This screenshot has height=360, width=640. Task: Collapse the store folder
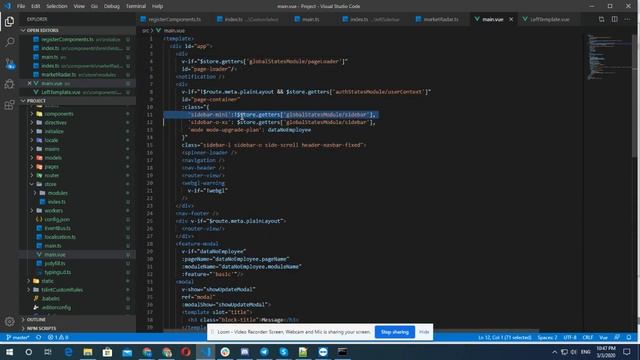[50, 184]
